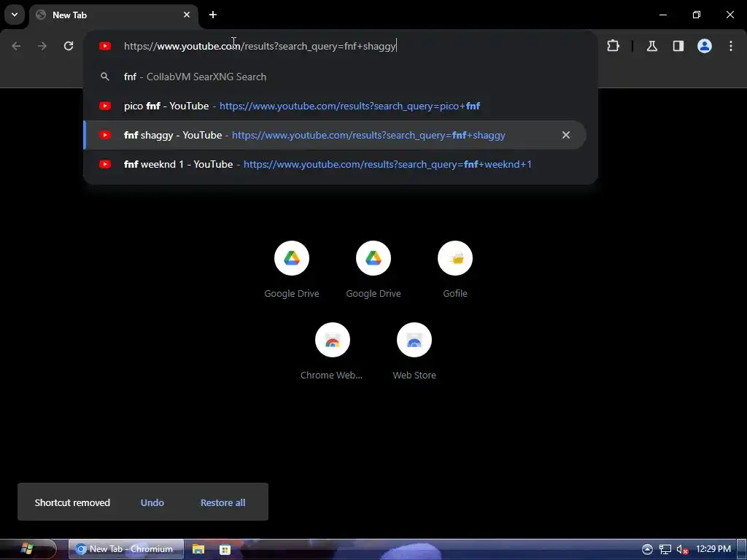This screenshot has width=747, height=560.
Task: Open the Chrome Web... shortcut
Action: 332,351
